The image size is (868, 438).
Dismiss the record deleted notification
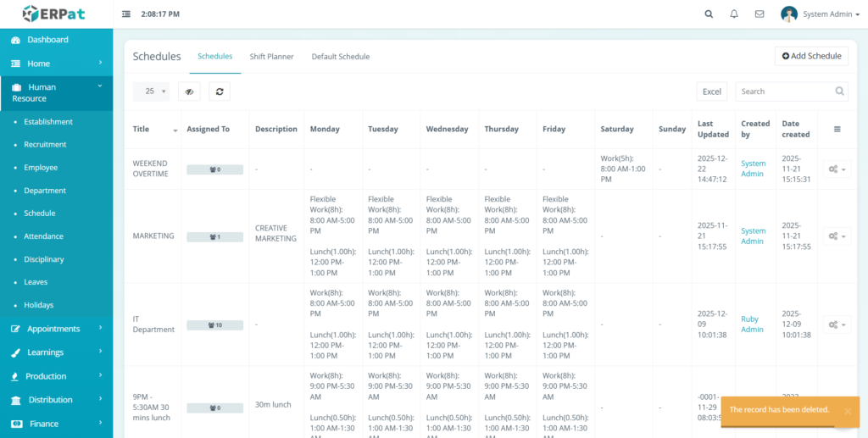(847, 411)
